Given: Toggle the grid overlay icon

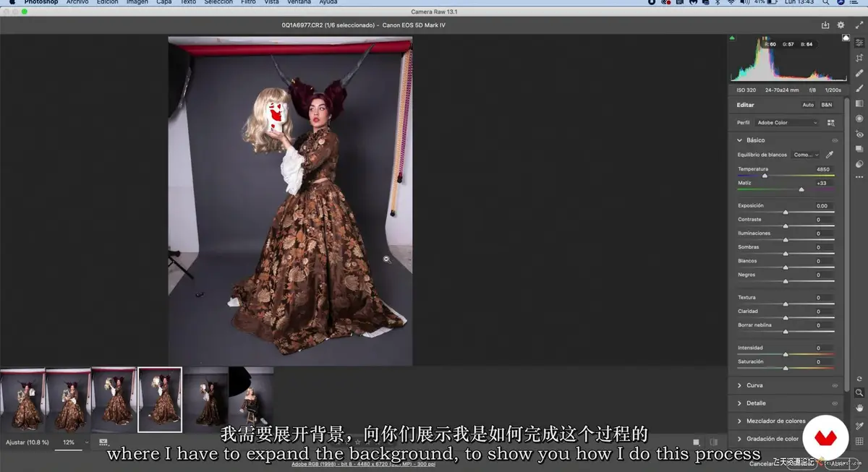Looking at the screenshot, I should [859, 441].
